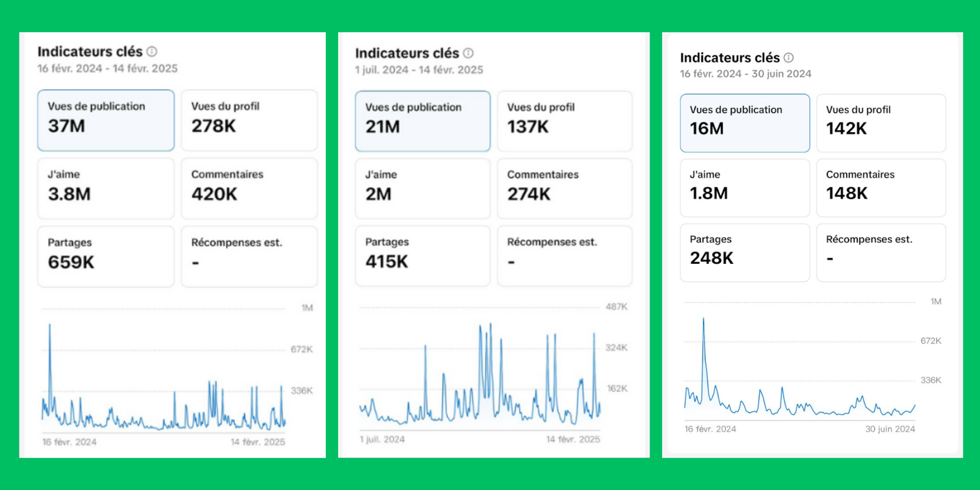
Task: Click info icon in middle panel header
Action: tap(468, 53)
